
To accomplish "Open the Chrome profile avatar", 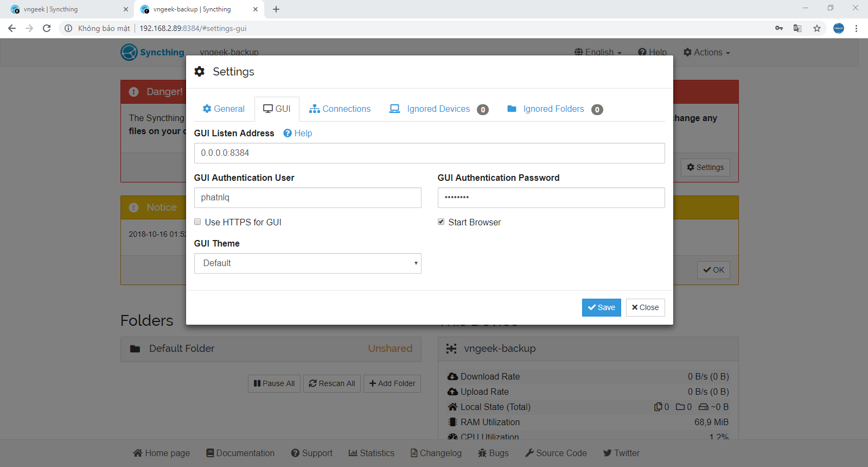I will point(839,28).
